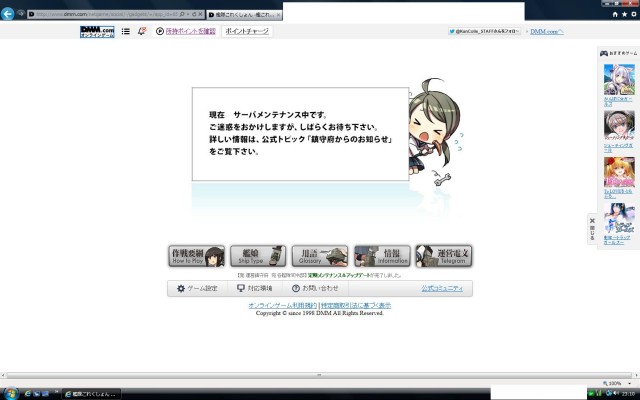
Task: Click the refresh icon in address bar
Action: pos(194,14)
